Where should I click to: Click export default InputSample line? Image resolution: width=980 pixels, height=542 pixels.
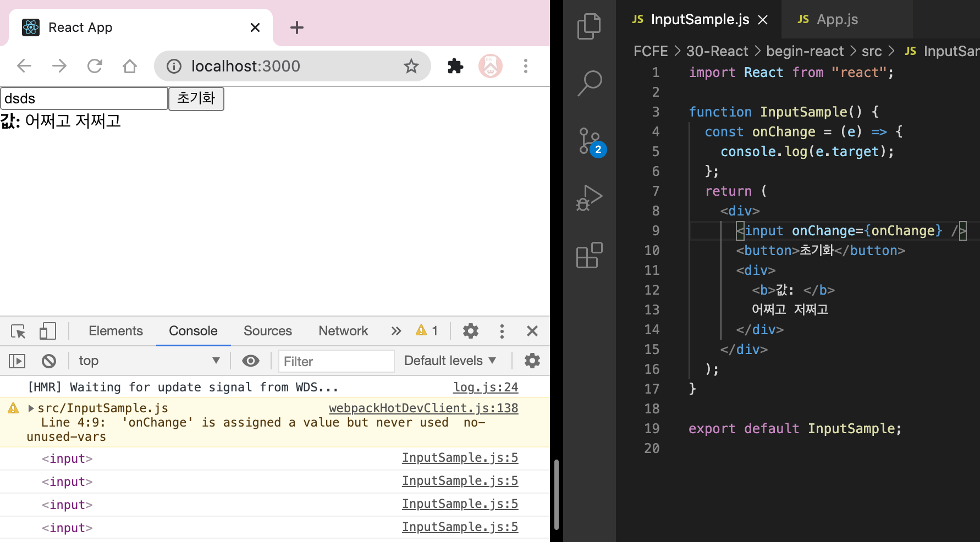(x=795, y=429)
